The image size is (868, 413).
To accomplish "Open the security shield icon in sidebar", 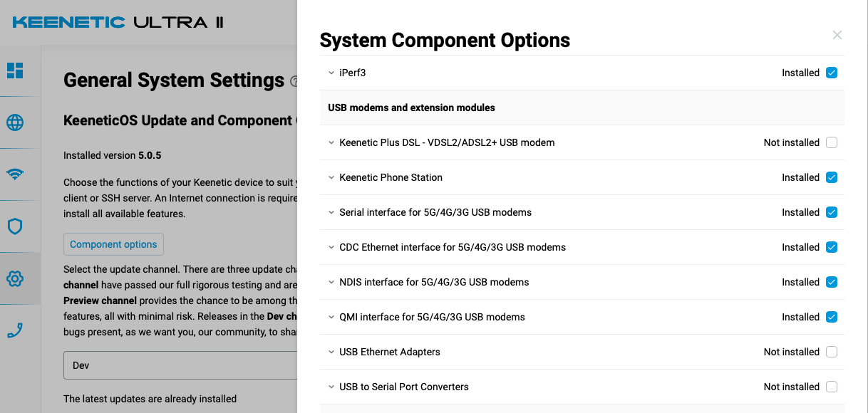I will coord(15,226).
